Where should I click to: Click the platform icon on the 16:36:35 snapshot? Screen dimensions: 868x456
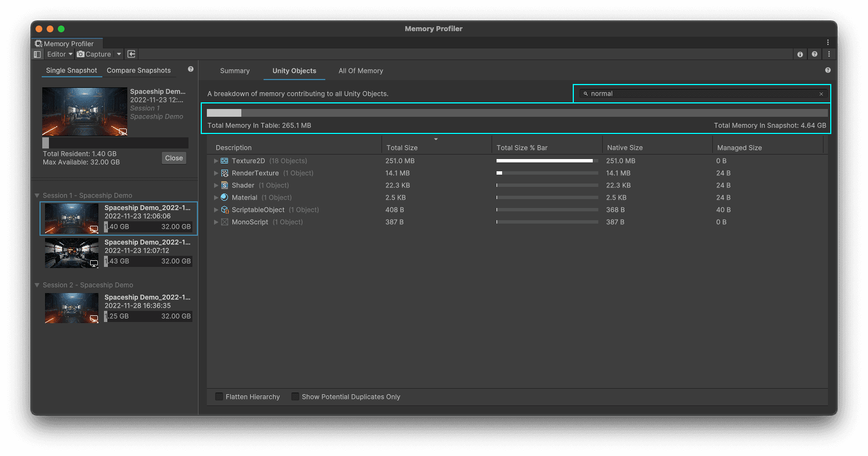click(x=94, y=319)
